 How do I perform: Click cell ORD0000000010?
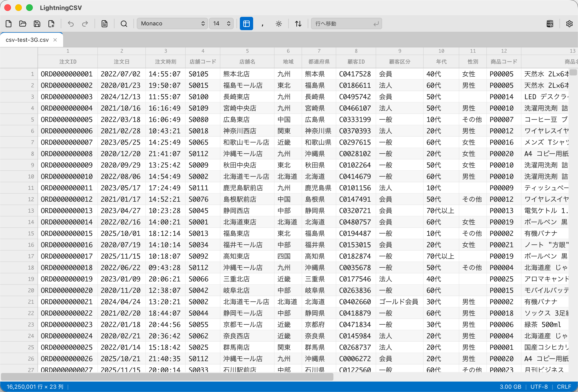(68, 177)
